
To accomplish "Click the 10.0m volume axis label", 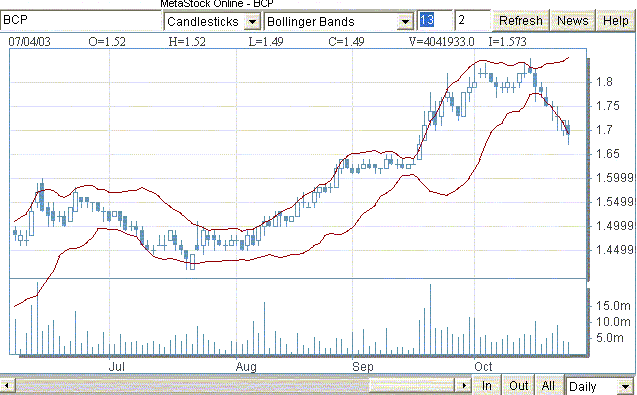I will tap(613, 322).
